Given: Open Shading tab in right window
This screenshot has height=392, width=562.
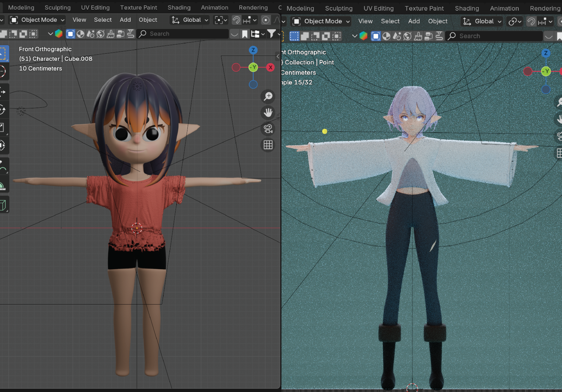Looking at the screenshot, I should 467,8.
